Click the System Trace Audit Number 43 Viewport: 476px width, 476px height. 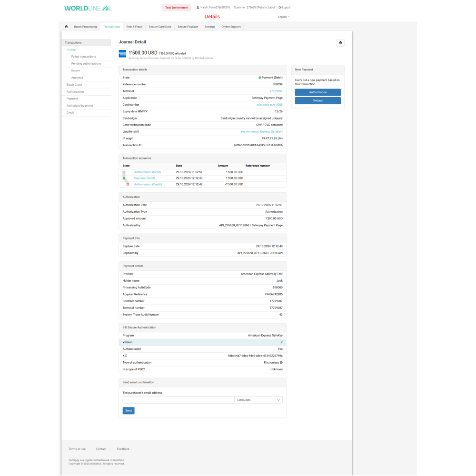coord(281,315)
